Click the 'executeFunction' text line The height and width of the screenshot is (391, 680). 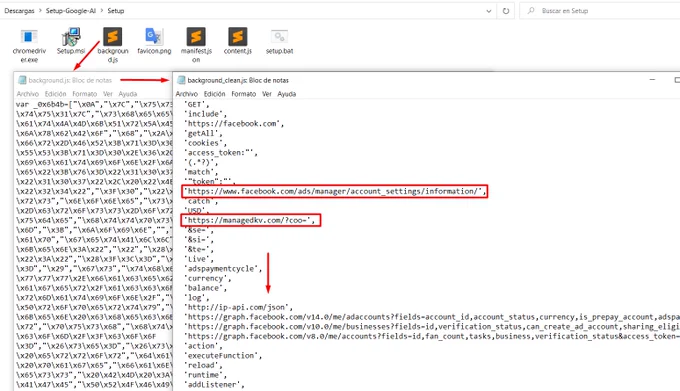(223, 355)
